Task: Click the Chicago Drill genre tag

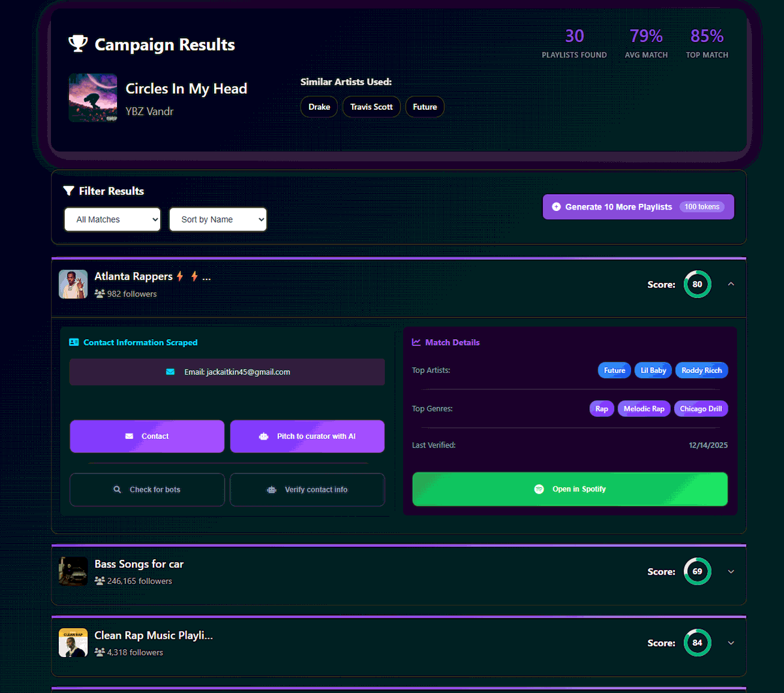Action: click(x=701, y=409)
